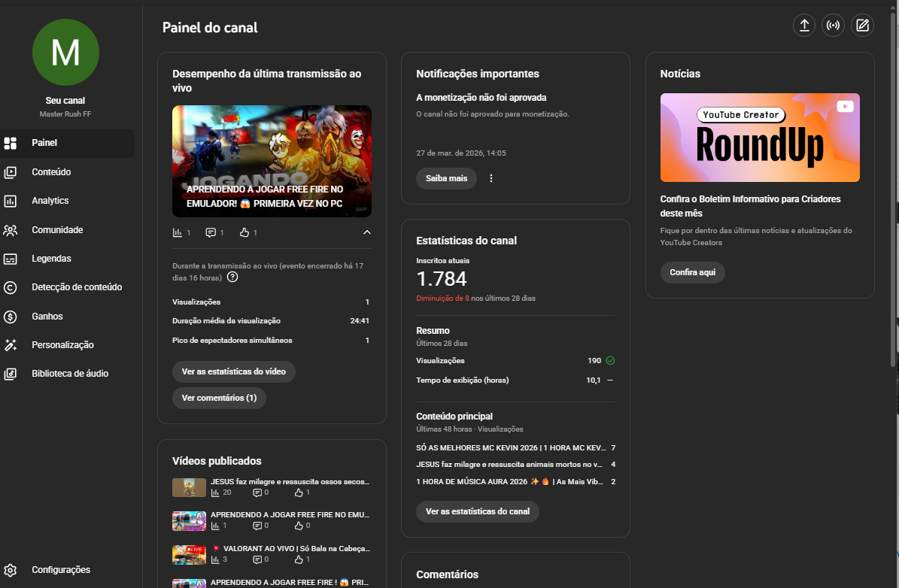
Task: Click Confira aqui button
Action: pyautogui.click(x=693, y=272)
